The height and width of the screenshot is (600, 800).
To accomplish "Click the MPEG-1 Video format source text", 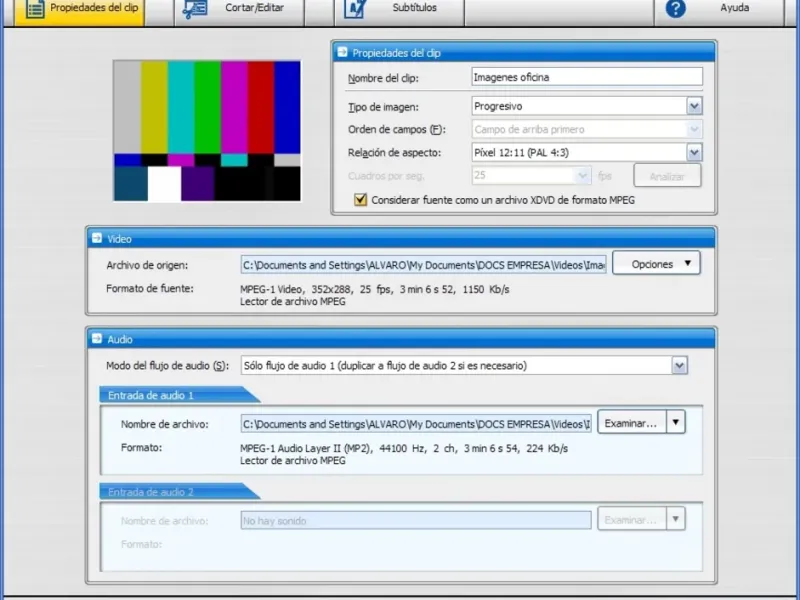I will click(374, 289).
